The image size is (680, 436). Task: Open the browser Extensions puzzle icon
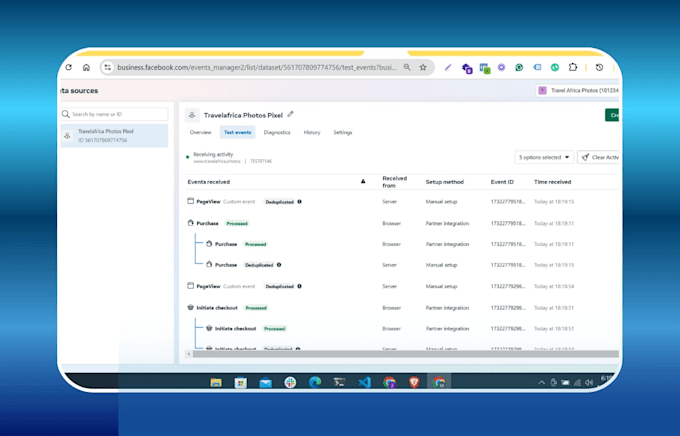pyautogui.click(x=573, y=67)
